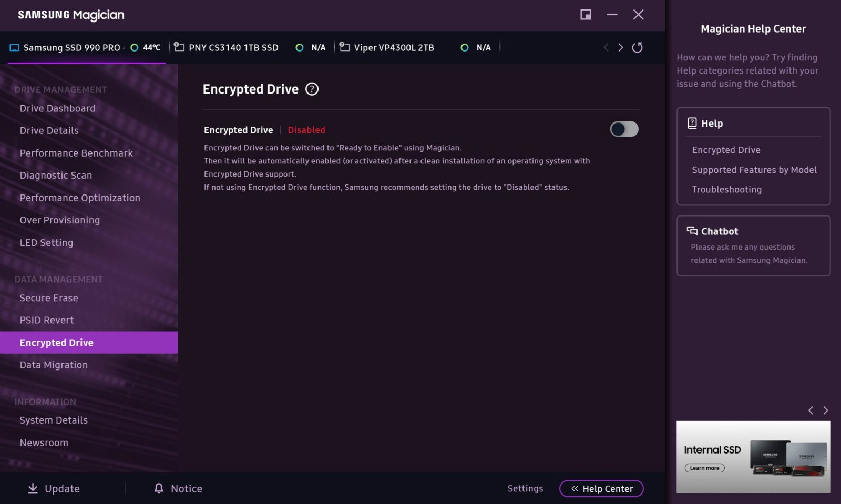Click the Update download icon
841x504 pixels.
(33, 488)
